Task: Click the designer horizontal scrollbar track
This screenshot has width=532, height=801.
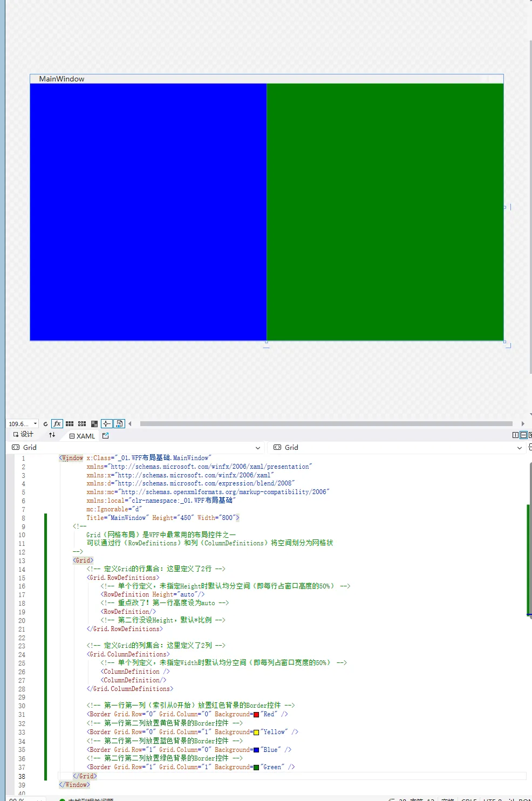Action: [326, 424]
